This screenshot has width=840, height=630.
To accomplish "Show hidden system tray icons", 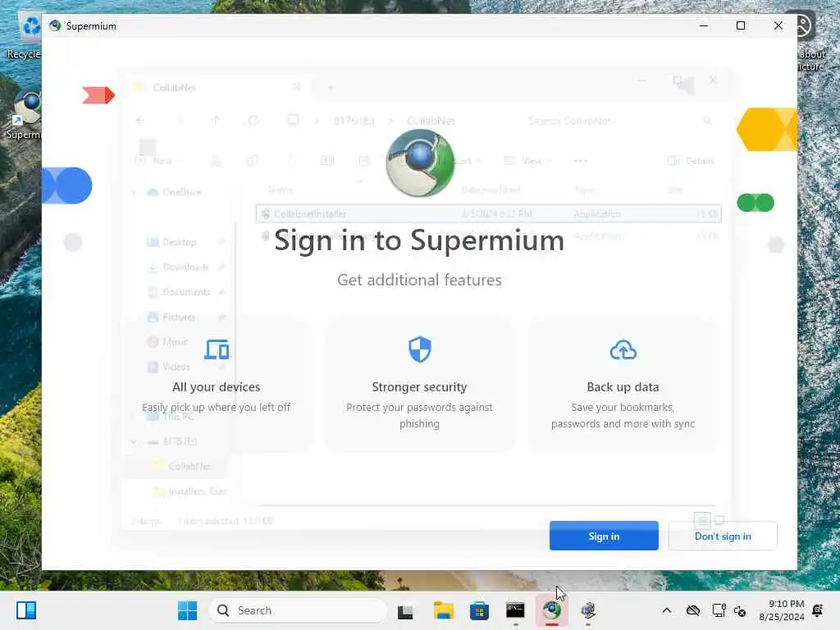I will coord(667,610).
